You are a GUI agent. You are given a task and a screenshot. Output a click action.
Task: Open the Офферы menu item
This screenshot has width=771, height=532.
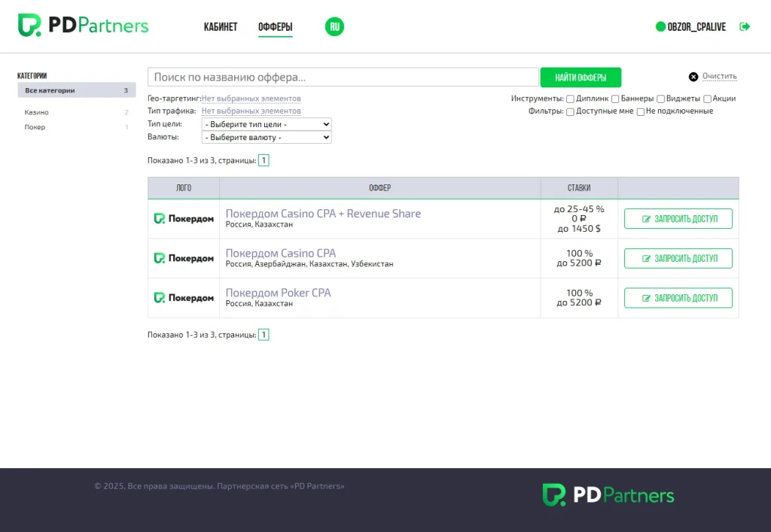pyautogui.click(x=276, y=27)
